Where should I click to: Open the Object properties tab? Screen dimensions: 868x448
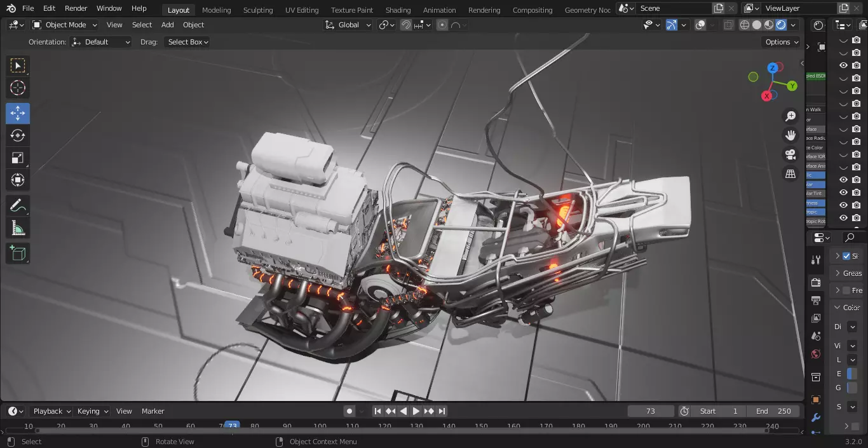tap(816, 400)
